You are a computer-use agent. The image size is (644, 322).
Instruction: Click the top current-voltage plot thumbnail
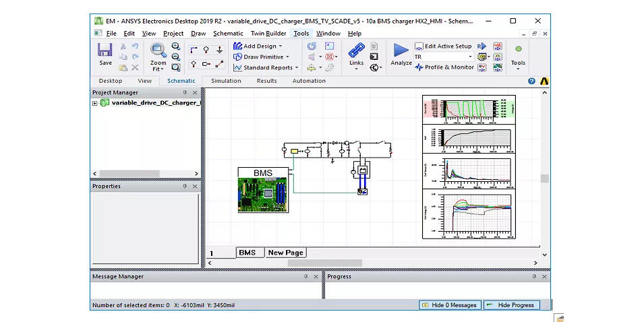coord(469,110)
